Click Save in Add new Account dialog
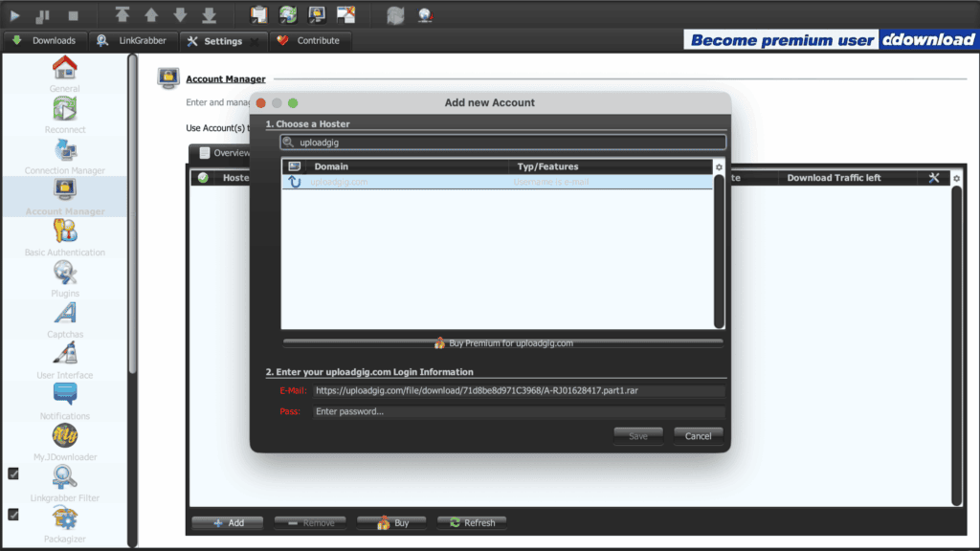This screenshot has width=980, height=551. tap(638, 436)
